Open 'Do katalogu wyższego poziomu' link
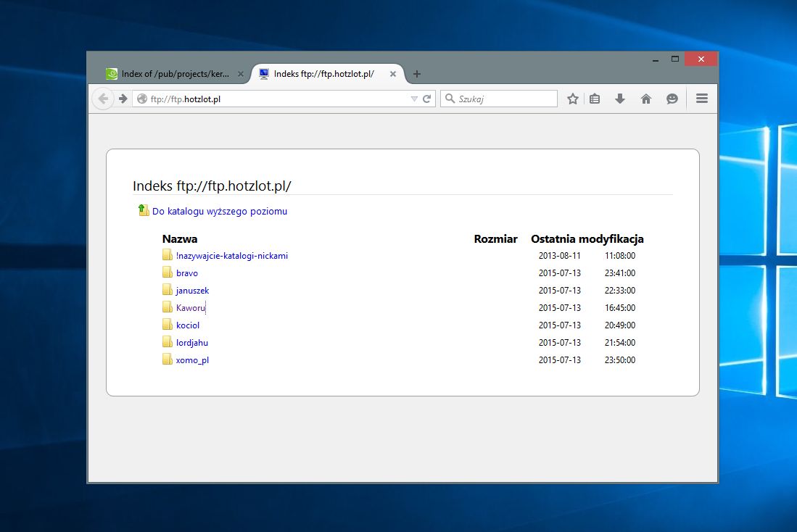The image size is (797, 532). tap(219, 212)
